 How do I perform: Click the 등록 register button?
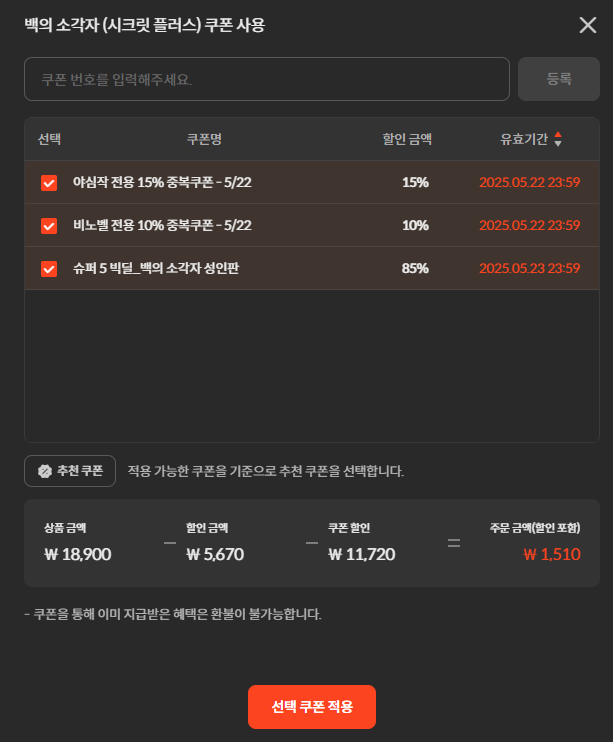(x=559, y=79)
